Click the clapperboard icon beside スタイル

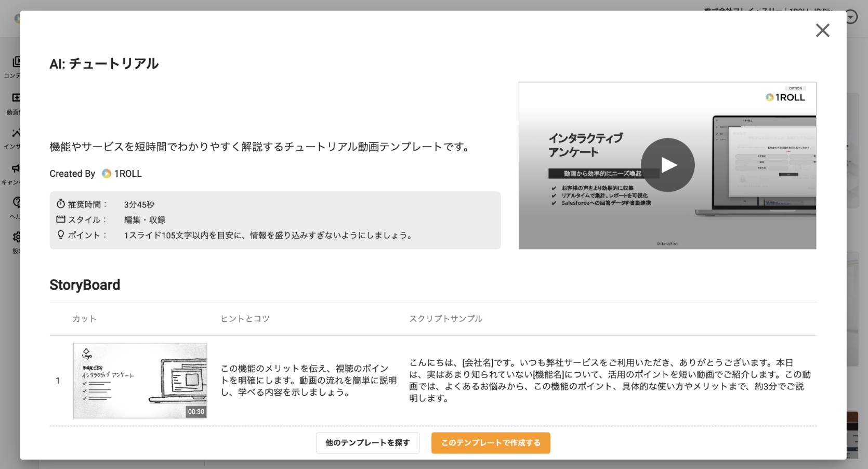pos(61,219)
